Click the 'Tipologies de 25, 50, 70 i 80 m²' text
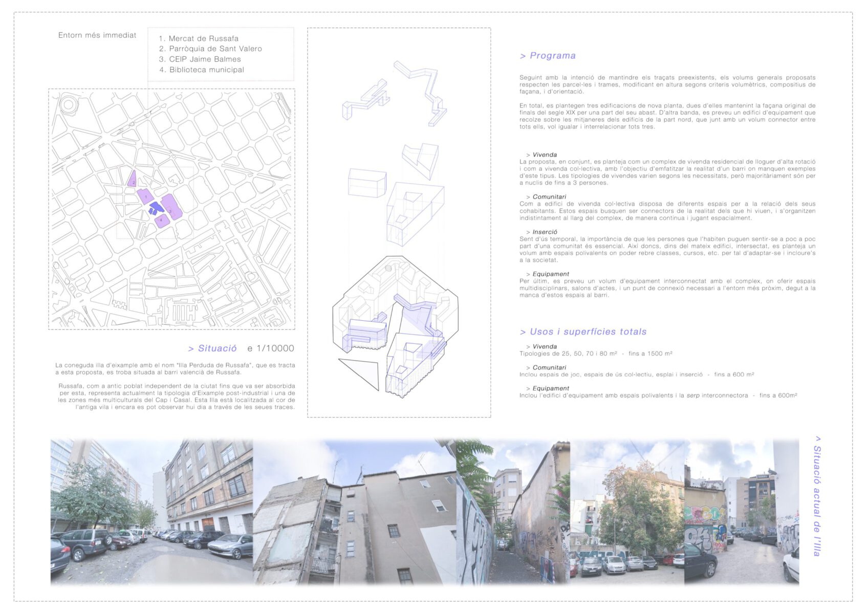Viewport: 868px width, 614px height. click(x=568, y=354)
